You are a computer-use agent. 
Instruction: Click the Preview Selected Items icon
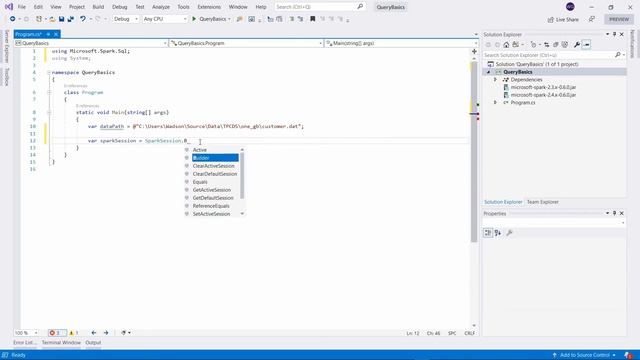(x=586, y=44)
